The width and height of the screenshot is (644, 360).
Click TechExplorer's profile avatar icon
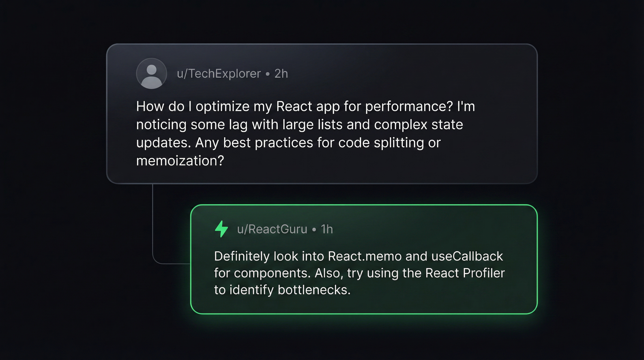[x=151, y=74]
